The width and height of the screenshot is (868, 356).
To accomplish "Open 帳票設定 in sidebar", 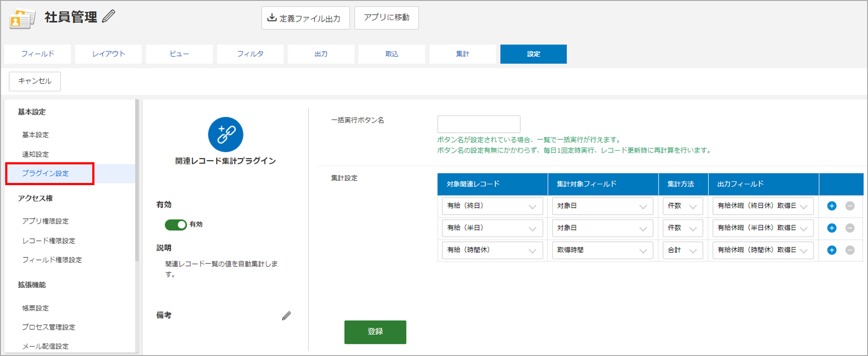I will 36,308.
